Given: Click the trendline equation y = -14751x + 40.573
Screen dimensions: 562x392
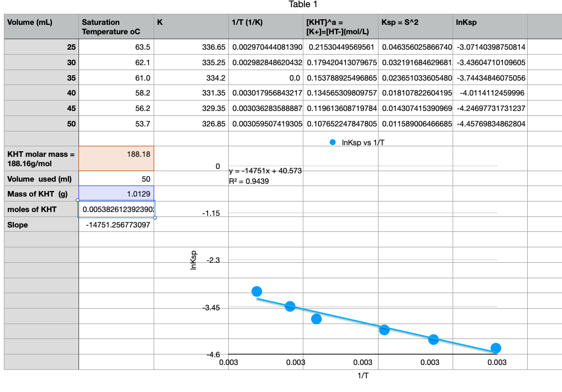Looking at the screenshot, I should click(266, 171).
